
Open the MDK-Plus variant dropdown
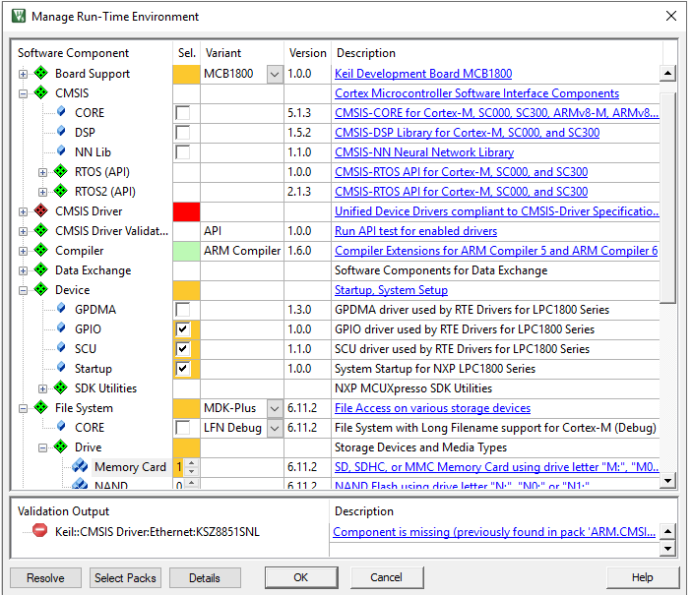pyautogui.click(x=274, y=408)
